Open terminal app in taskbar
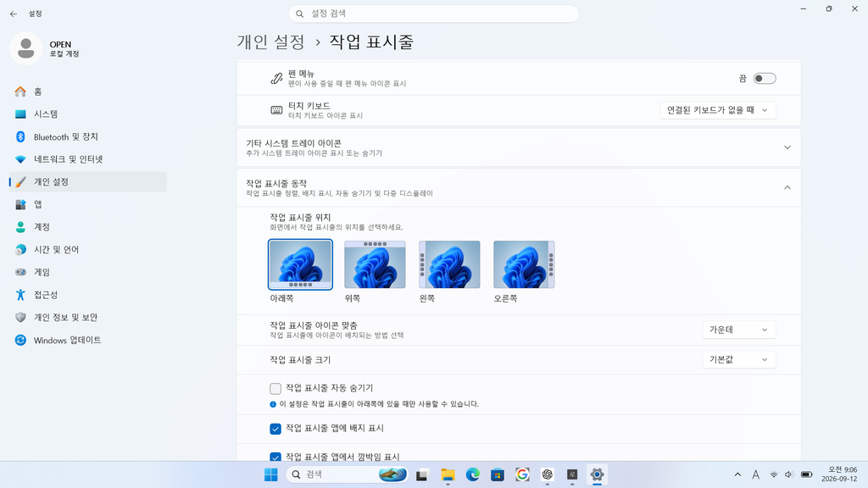This screenshot has height=488, width=868. click(x=572, y=474)
